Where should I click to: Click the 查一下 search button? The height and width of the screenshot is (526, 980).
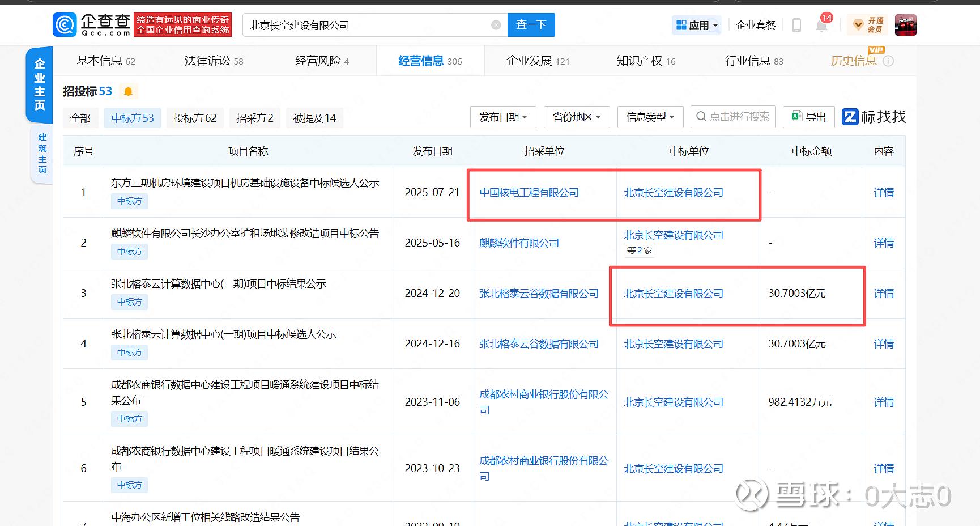point(531,25)
